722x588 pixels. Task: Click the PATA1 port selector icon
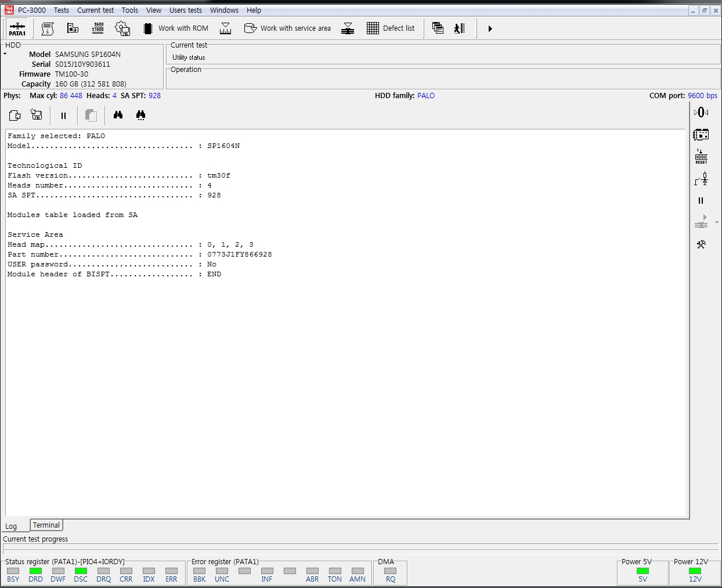(17, 28)
